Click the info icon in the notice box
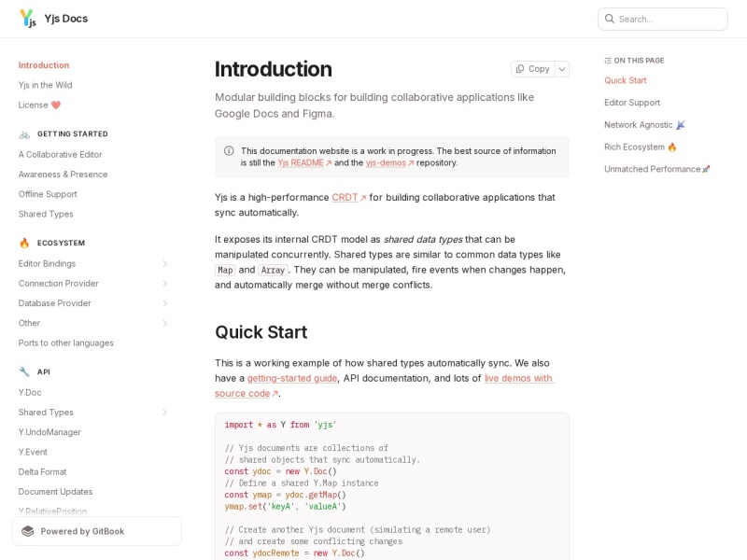This screenshot has width=747, height=560. click(x=229, y=151)
